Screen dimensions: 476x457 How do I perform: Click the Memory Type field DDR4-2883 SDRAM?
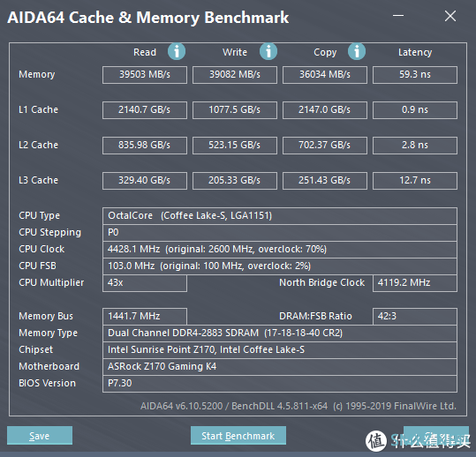coord(280,333)
